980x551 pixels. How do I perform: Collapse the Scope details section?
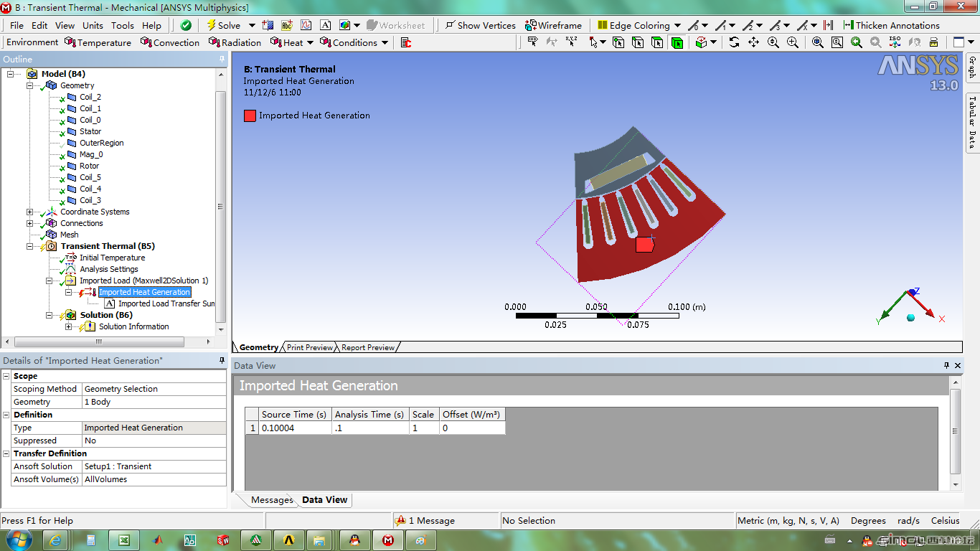(6, 376)
